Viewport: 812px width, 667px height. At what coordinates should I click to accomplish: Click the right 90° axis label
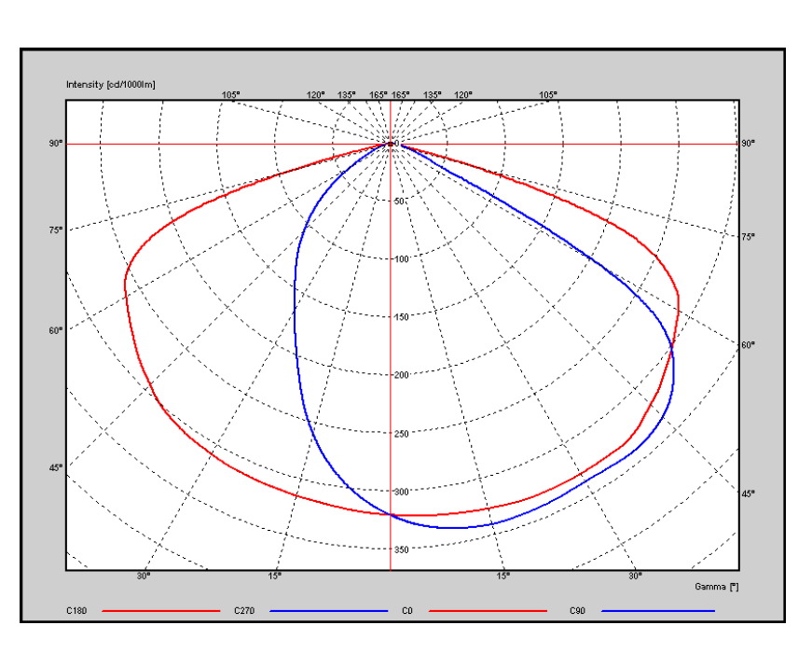(748, 143)
